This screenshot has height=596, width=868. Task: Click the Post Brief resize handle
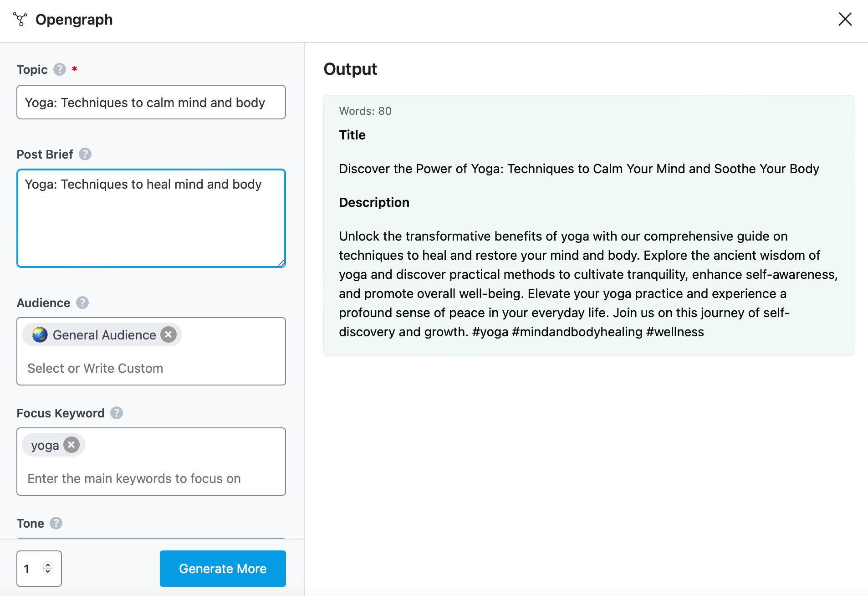(281, 262)
